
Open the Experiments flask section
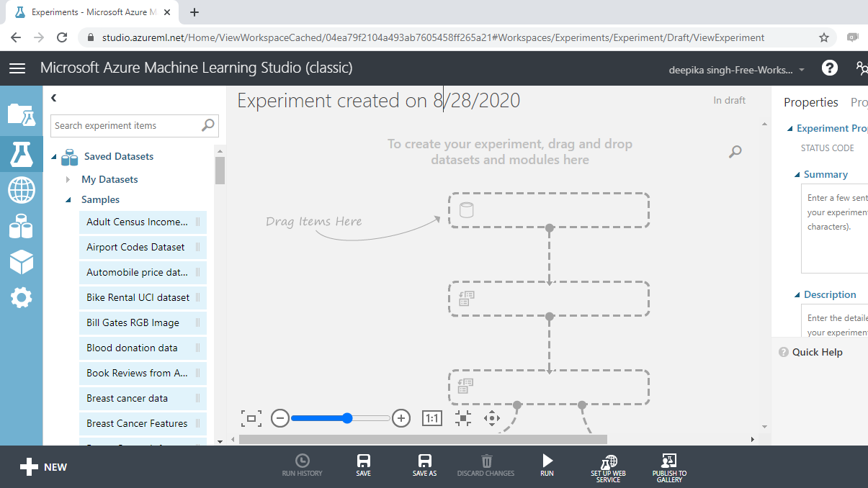coord(21,154)
